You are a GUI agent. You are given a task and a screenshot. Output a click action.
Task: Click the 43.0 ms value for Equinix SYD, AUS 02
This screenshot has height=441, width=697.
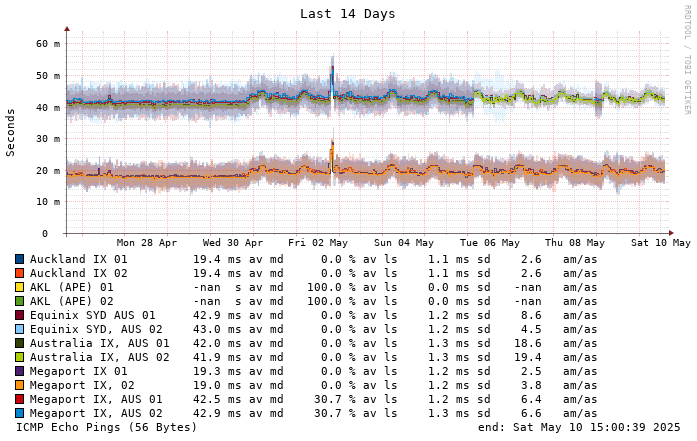coord(216,329)
